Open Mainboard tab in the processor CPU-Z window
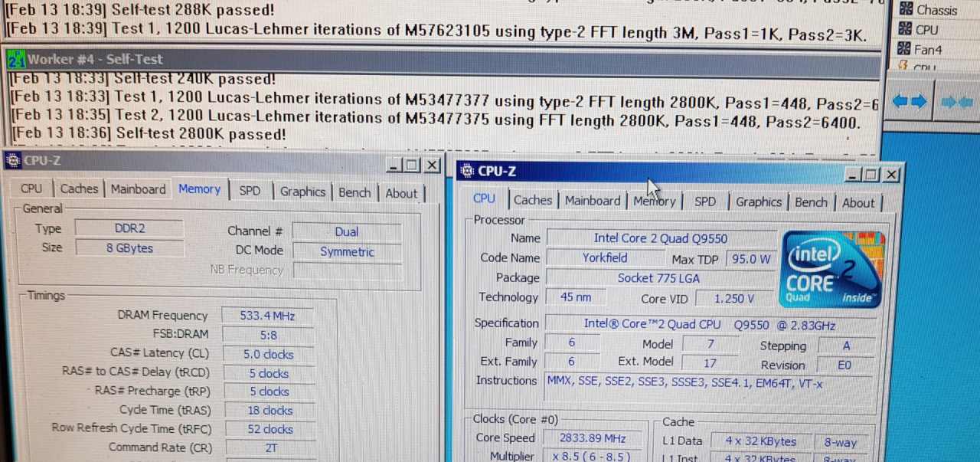980x462 pixels. 593,201
